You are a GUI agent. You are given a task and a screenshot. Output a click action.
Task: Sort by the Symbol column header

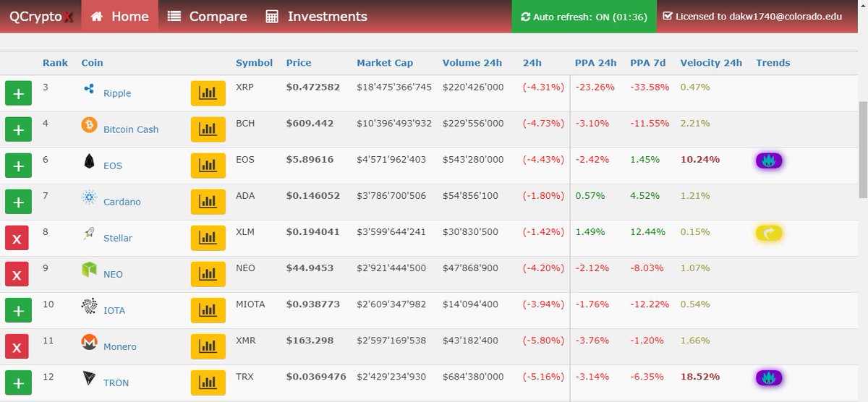coord(254,63)
